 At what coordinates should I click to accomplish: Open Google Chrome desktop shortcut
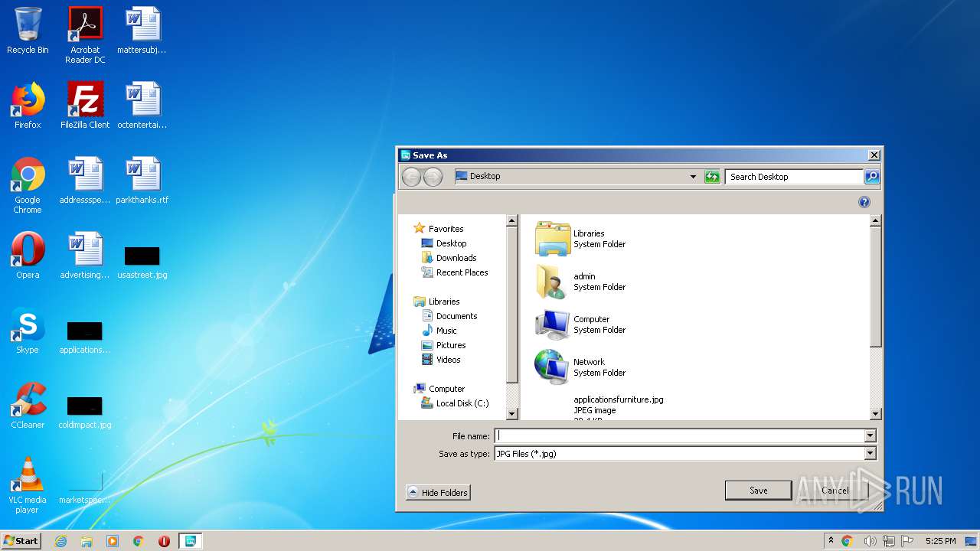tap(28, 185)
